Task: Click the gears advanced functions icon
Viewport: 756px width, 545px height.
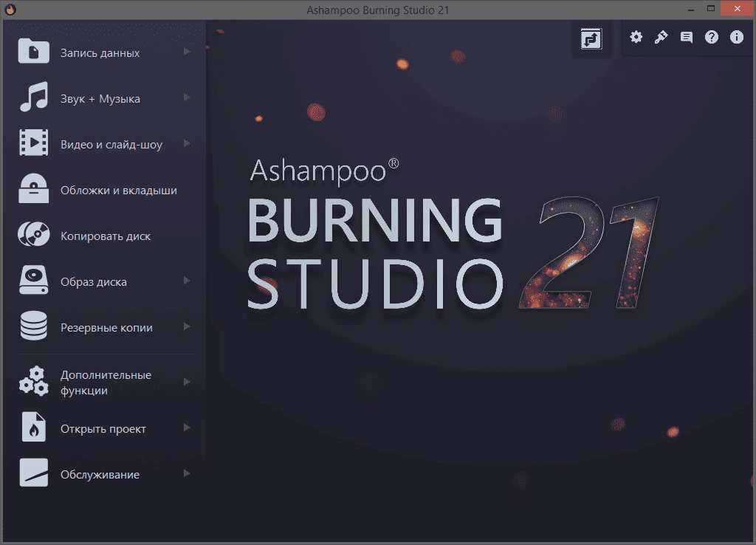Action: tap(34, 382)
